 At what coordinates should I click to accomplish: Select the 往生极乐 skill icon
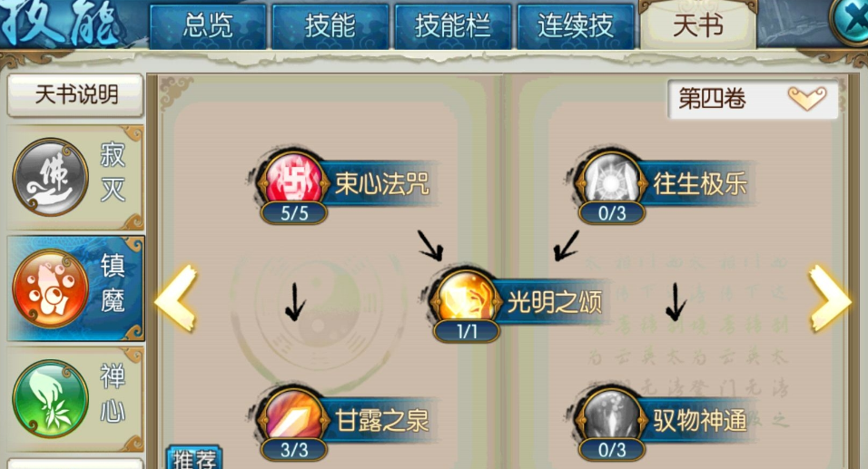(611, 181)
